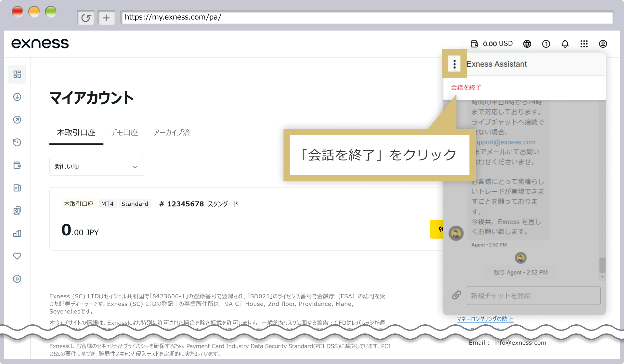This screenshot has width=624, height=364.
Task: Click the info@exness.com email text
Action: click(520, 343)
